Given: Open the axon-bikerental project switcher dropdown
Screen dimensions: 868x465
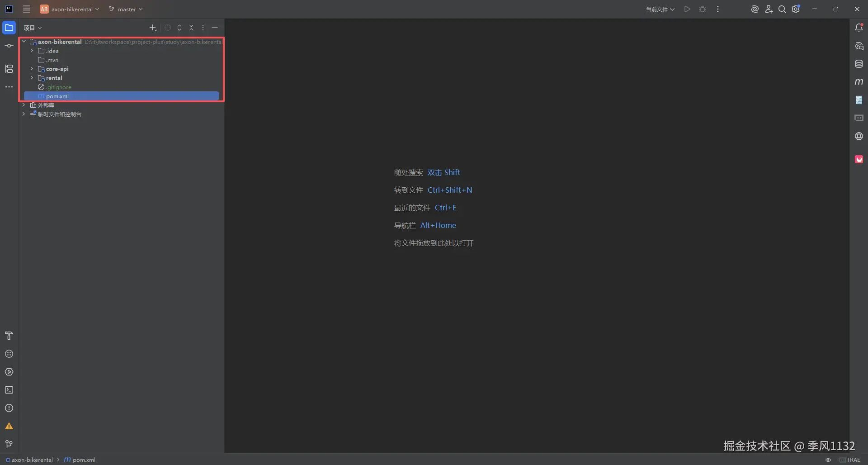Looking at the screenshot, I should click(70, 9).
